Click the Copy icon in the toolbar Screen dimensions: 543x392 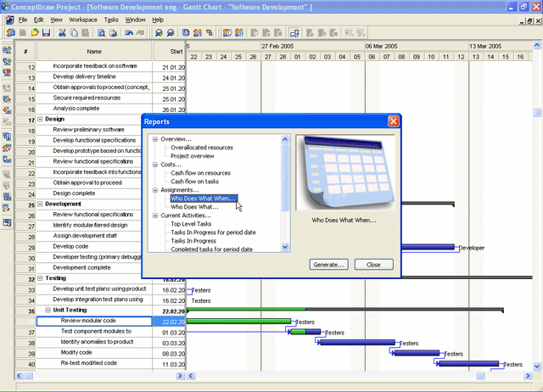(x=74, y=33)
